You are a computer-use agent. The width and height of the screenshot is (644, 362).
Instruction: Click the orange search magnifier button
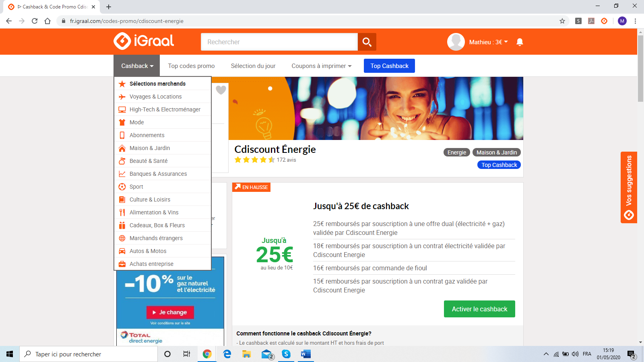pyautogui.click(x=367, y=42)
